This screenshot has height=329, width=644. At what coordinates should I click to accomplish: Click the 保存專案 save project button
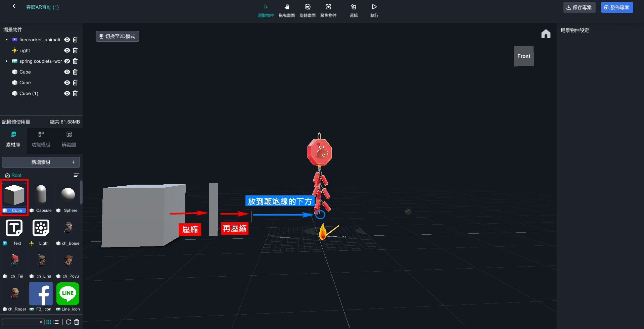[x=579, y=7]
